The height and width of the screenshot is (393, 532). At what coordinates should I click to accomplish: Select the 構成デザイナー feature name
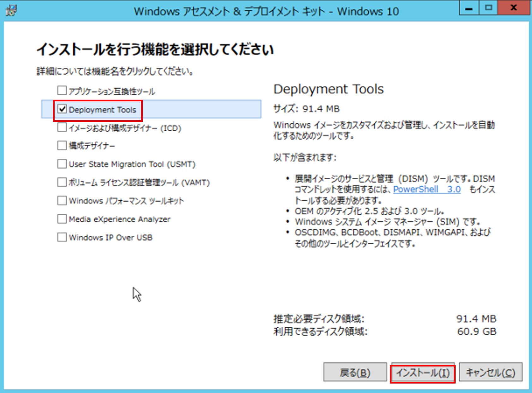[92, 146]
